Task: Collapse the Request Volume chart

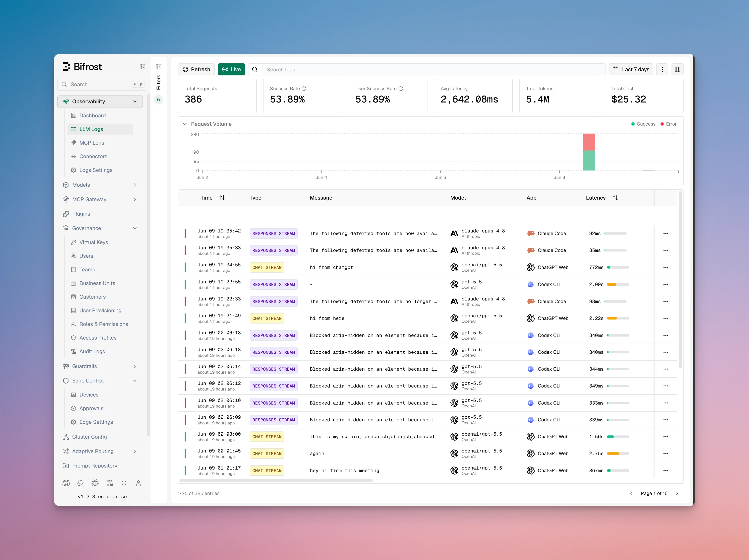Action: click(x=185, y=124)
